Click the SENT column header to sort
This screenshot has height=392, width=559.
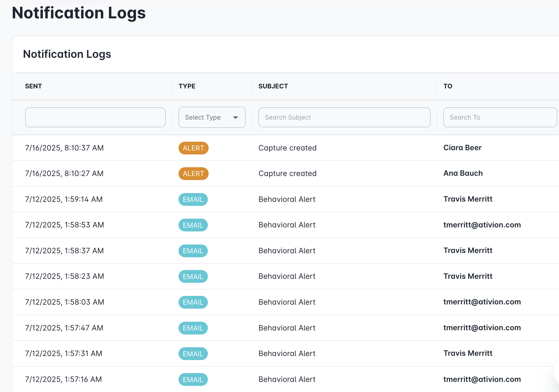point(34,86)
